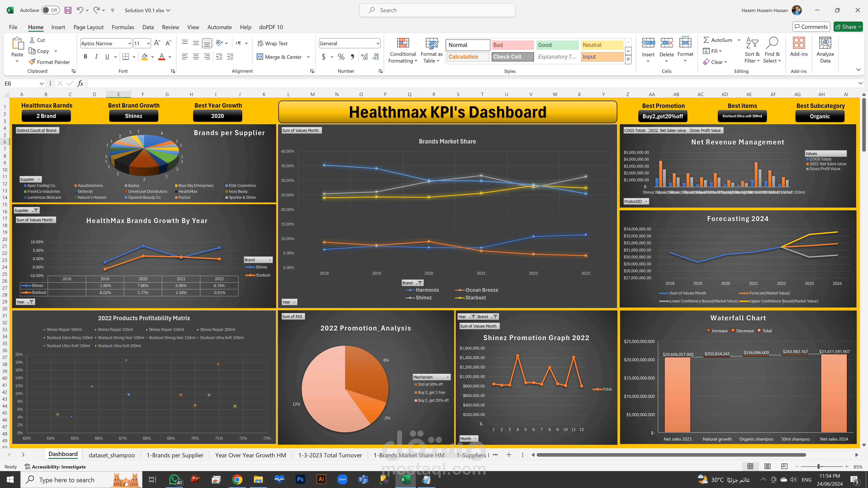This screenshot has height=488, width=868.
Task: Click the Add-ins icon
Action: click(x=799, y=43)
